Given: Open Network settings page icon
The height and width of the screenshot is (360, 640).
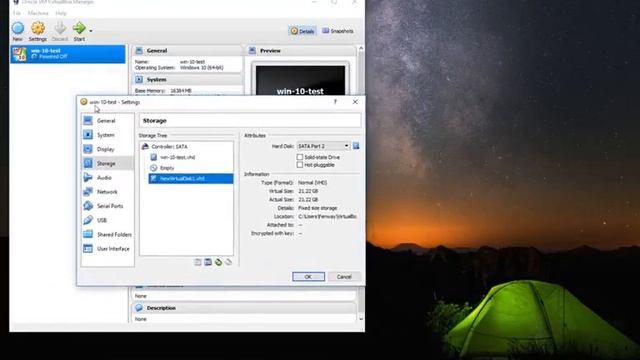Looking at the screenshot, I should 88,191.
